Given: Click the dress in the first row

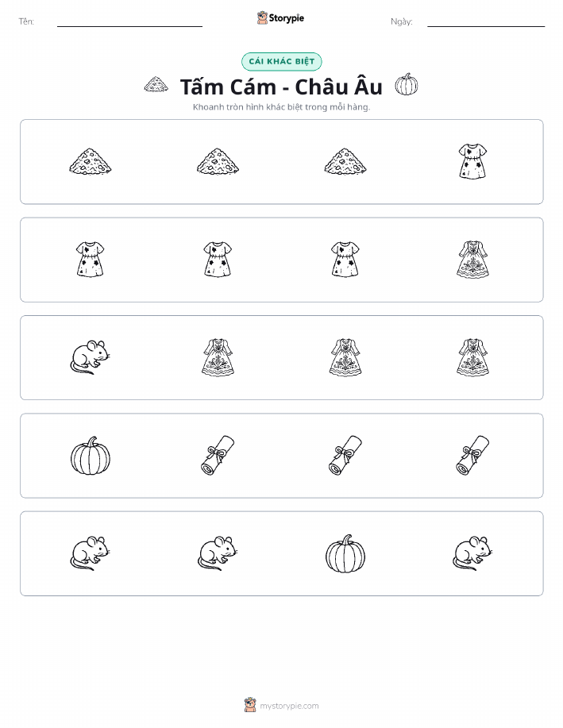Looking at the screenshot, I should click(472, 161).
